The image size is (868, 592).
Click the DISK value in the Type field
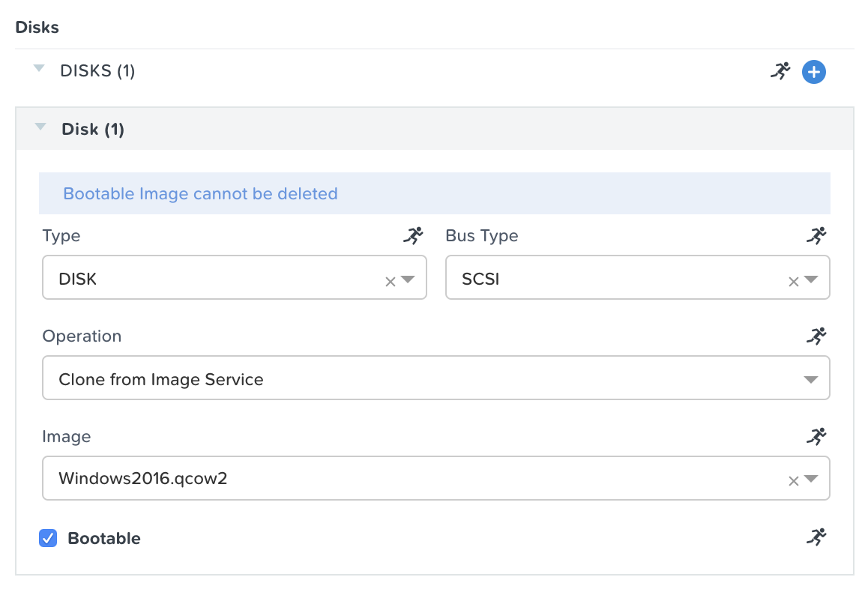tap(77, 279)
